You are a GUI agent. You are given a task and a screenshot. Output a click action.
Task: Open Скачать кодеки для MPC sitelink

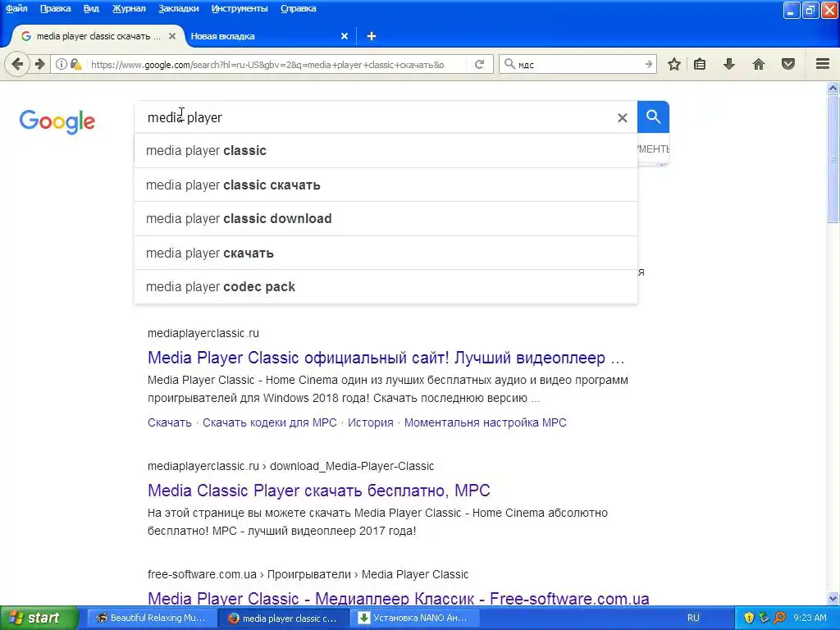269,422
